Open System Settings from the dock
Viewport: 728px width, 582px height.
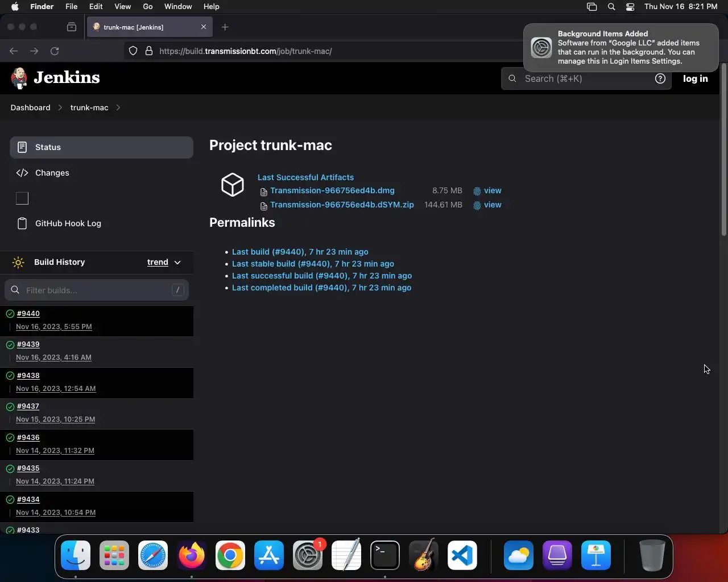[308, 555]
